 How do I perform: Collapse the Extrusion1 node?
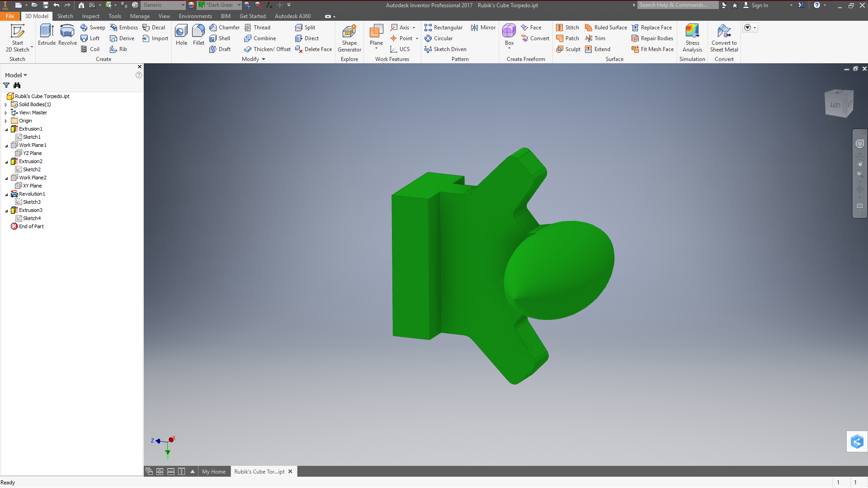coord(6,129)
